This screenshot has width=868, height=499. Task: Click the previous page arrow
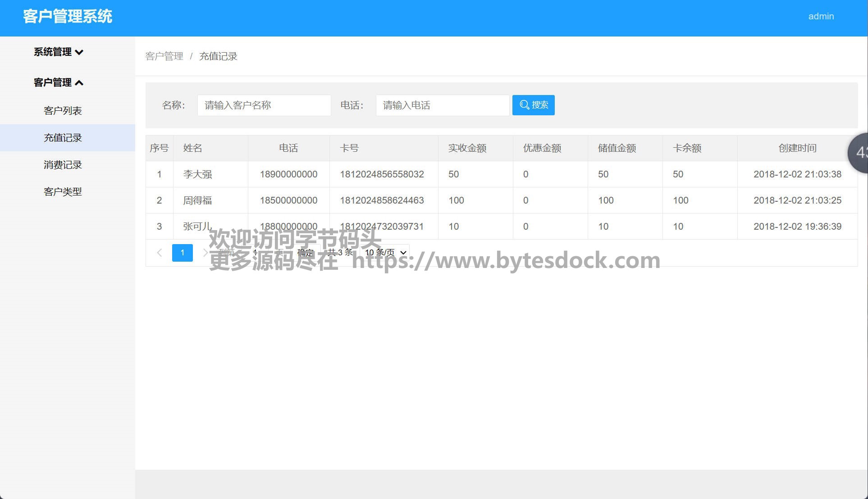tap(159, 253)
